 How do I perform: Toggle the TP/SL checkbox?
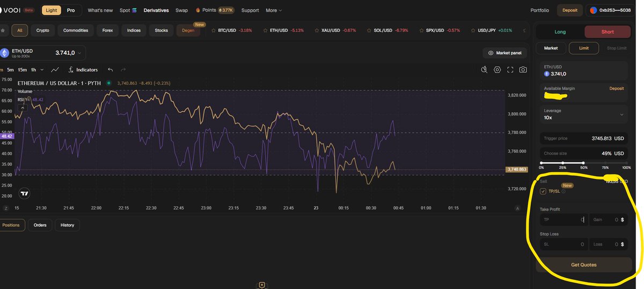[543, 191]
